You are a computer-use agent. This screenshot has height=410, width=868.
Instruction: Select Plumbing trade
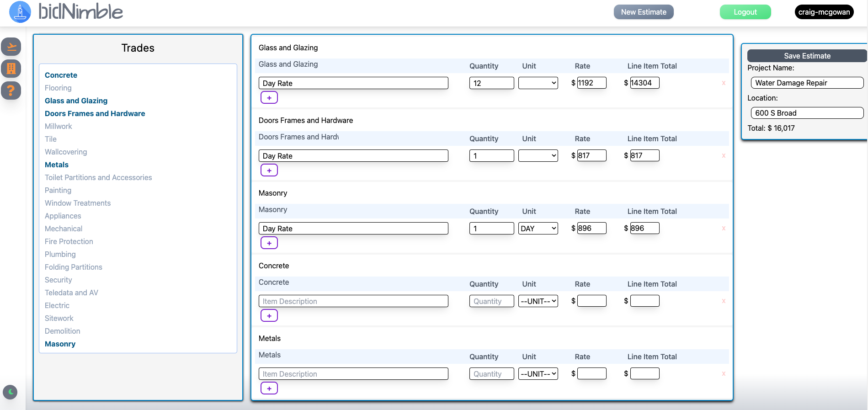[x=60, y=254]
